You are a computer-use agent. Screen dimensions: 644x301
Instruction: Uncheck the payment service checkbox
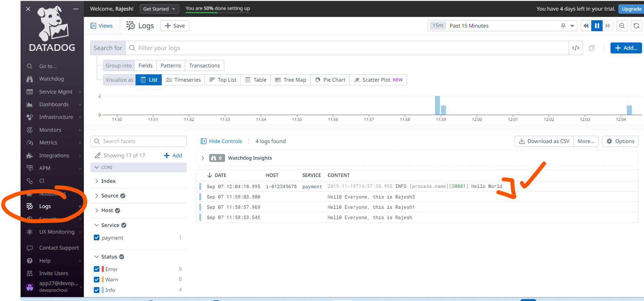97,238
